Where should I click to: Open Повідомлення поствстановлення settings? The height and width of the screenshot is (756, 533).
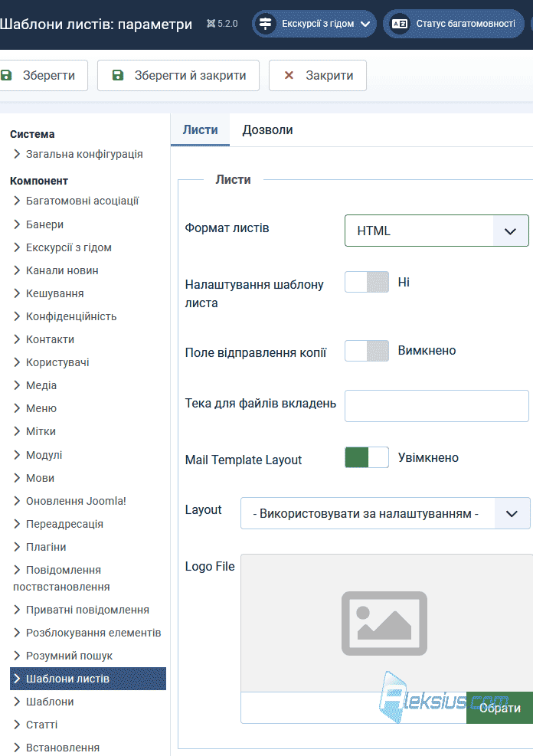pos(62,578)
